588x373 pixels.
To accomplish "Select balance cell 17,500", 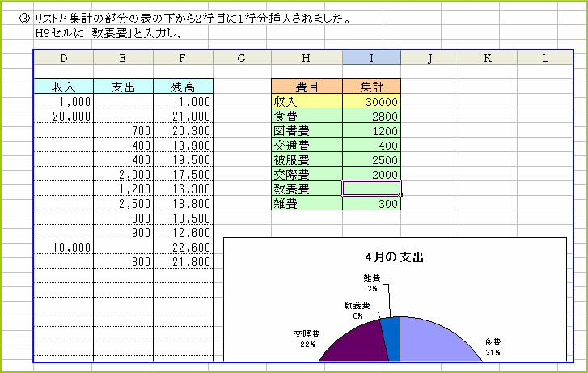I will click(183, 174).
